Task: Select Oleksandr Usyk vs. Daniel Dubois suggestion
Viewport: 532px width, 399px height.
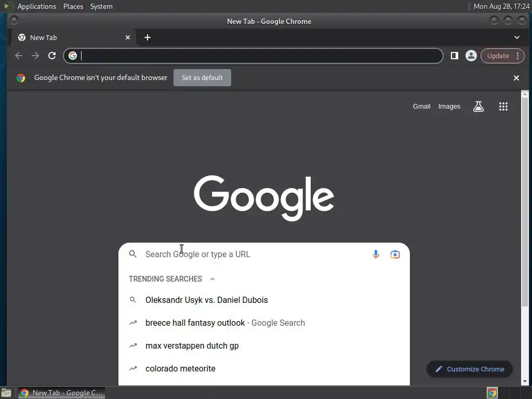Action: tap(264, 300)
